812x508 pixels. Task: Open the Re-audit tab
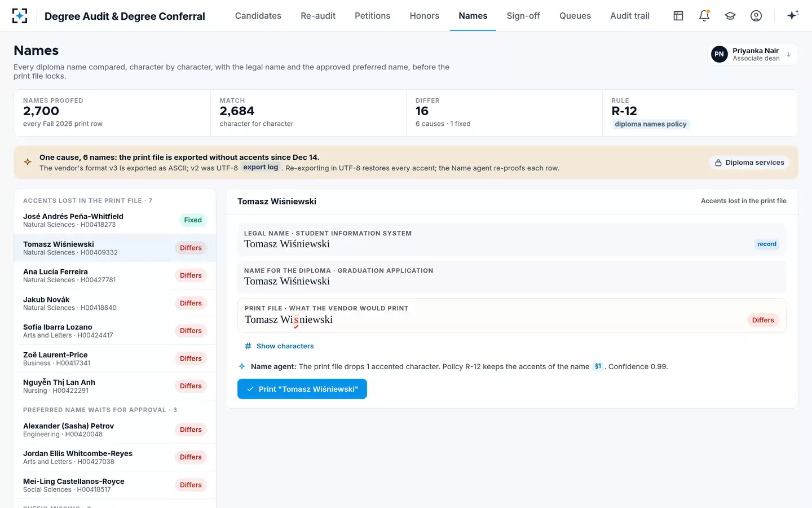318,16
